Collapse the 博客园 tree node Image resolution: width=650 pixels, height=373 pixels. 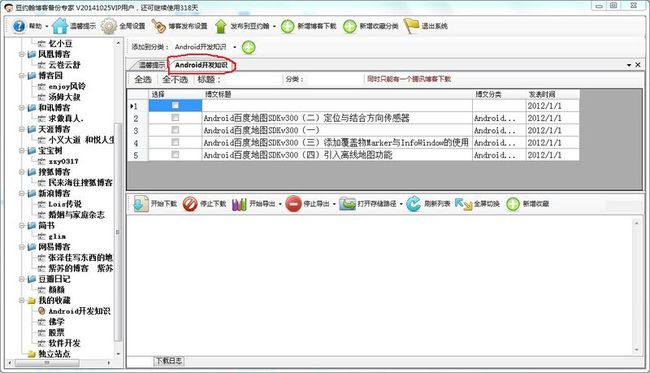tap(22, 75)
